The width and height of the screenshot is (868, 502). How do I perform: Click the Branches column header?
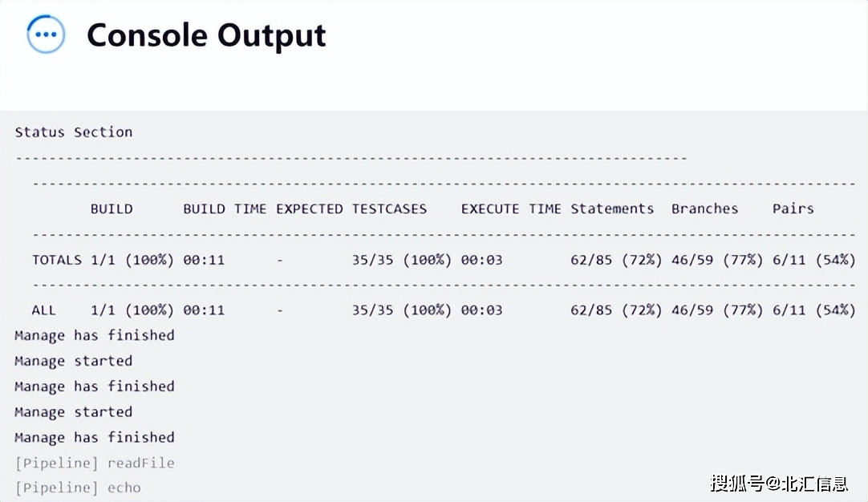coord(704,208)
